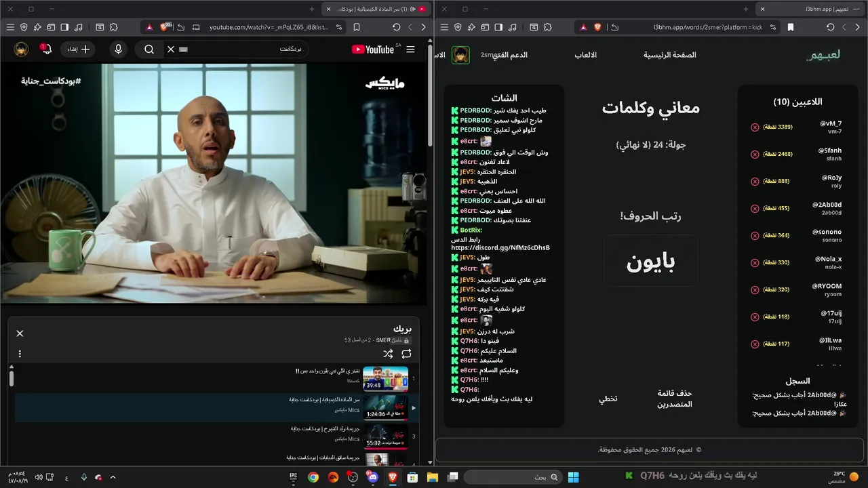Screen dimensions: 868x488
Task: Remove player @vM_7 with the X icon
Action: [755, 127]
